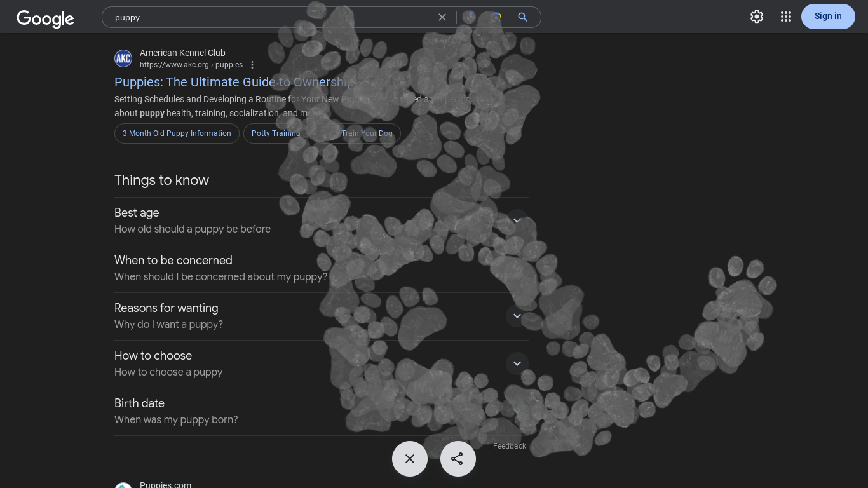Expand the Best age question

coord(517,220)
